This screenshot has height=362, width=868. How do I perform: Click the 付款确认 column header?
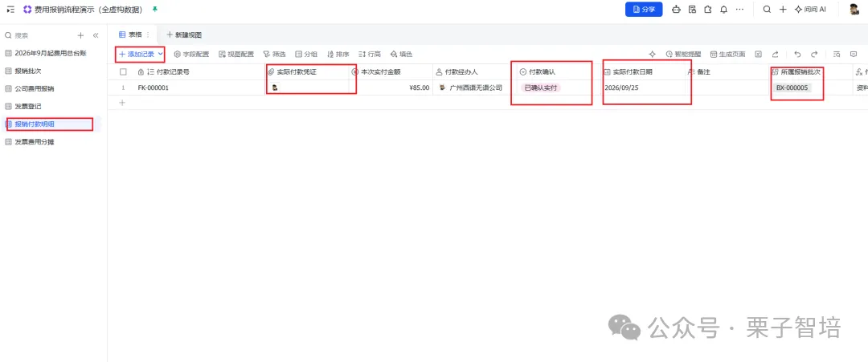[x=559, y=72]
